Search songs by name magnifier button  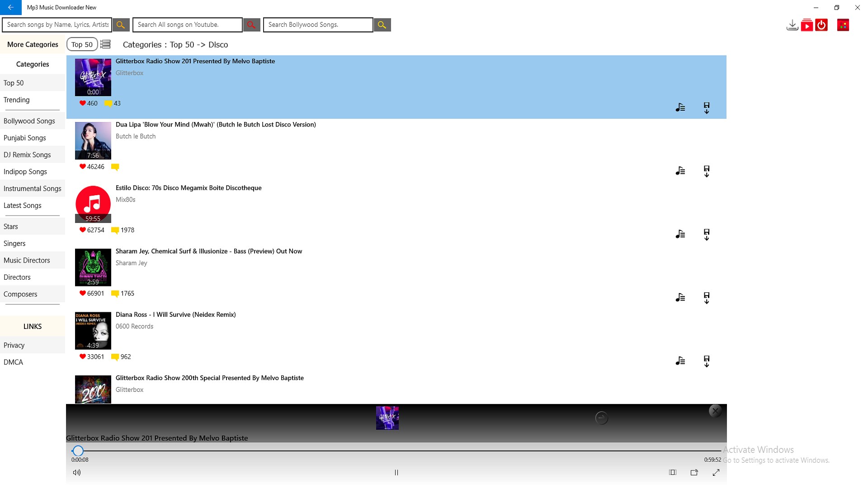tap(121, 25)
